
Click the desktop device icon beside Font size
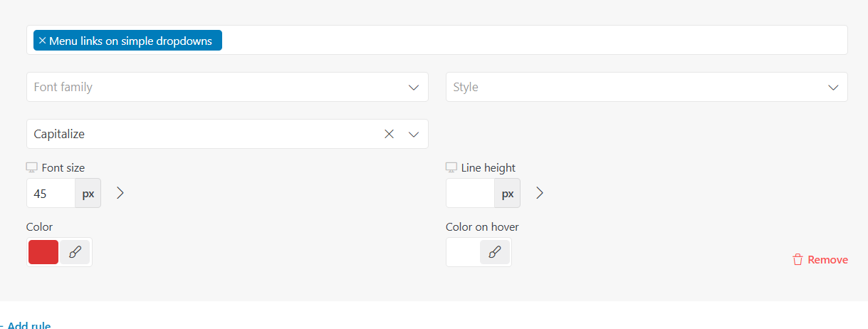click(31, 167)
